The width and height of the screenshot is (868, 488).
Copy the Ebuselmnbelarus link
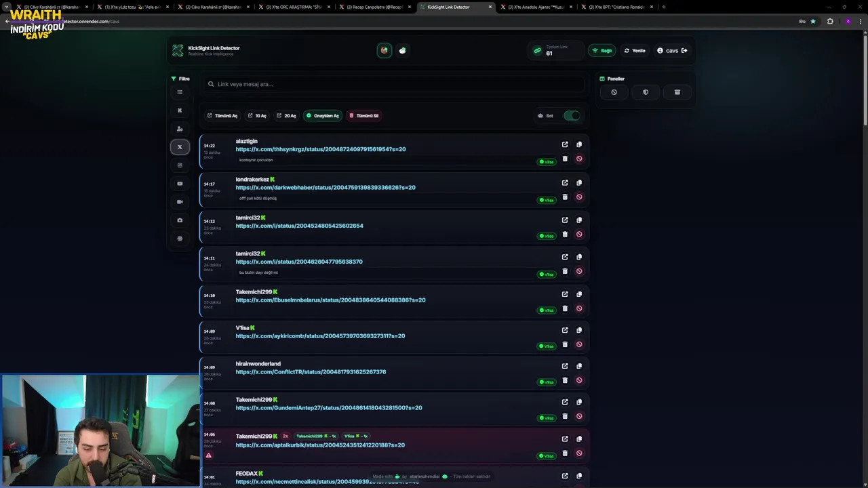(579, 294)
